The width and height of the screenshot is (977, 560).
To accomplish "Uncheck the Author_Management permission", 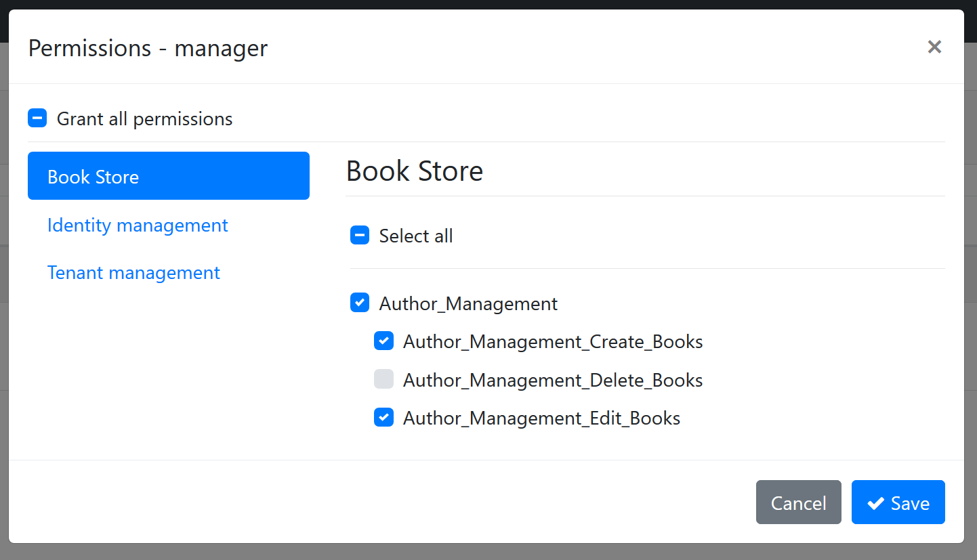I will click(360, 302).
